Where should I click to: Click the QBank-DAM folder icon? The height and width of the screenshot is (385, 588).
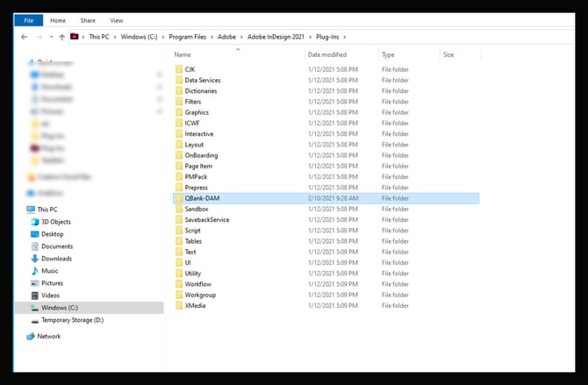[x=178, y=199]
